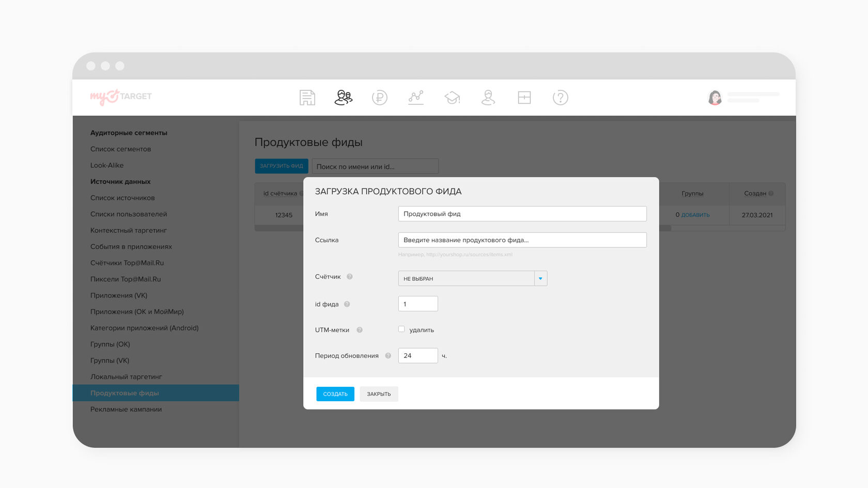Open the statistics graph icon
868x488 pixels.
point(416,97)
